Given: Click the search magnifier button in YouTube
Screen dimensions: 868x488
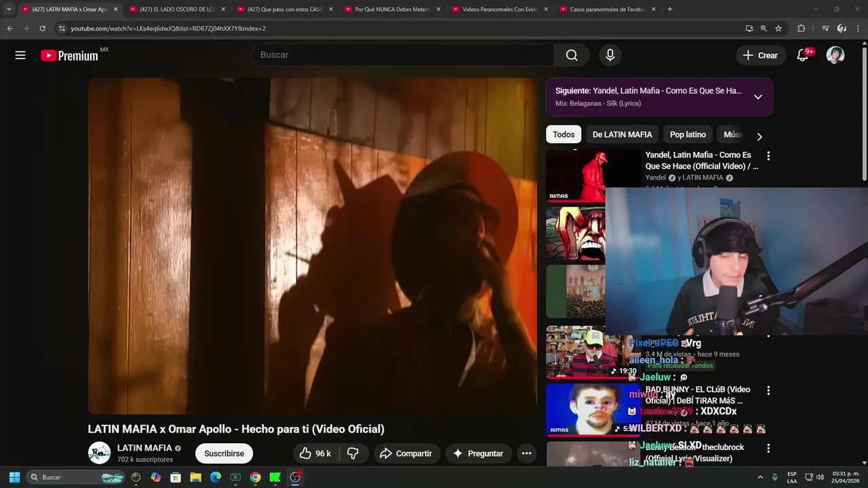Looking at the screenshot, I should 572,55.
